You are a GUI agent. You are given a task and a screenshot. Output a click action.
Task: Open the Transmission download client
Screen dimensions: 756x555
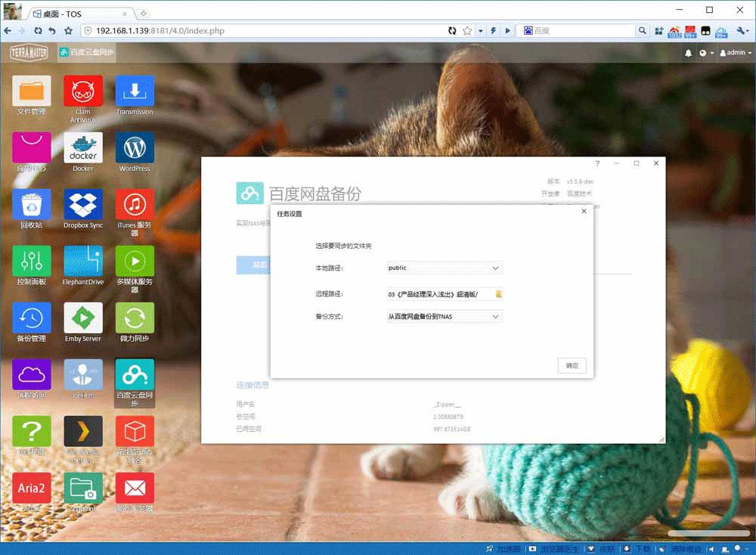134,91
